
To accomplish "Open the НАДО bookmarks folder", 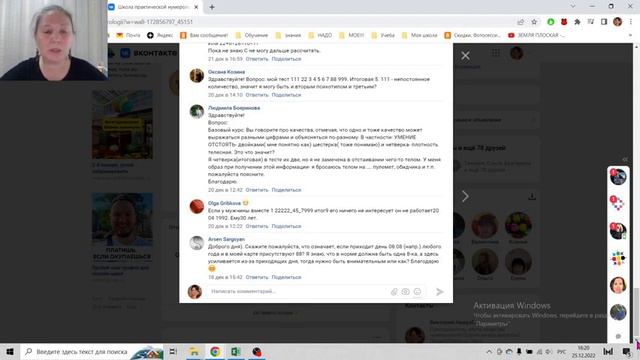I will tap(320, 36).
